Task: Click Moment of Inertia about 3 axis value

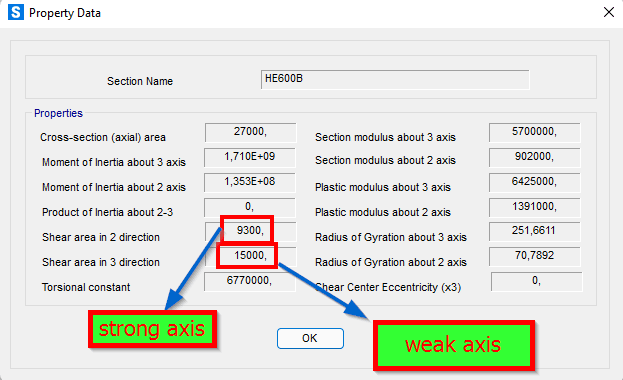Action: (x=250, y=157)
